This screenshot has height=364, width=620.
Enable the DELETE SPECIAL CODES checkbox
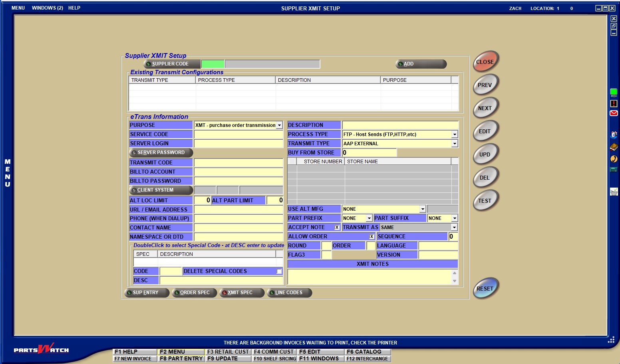pos(279,271)
